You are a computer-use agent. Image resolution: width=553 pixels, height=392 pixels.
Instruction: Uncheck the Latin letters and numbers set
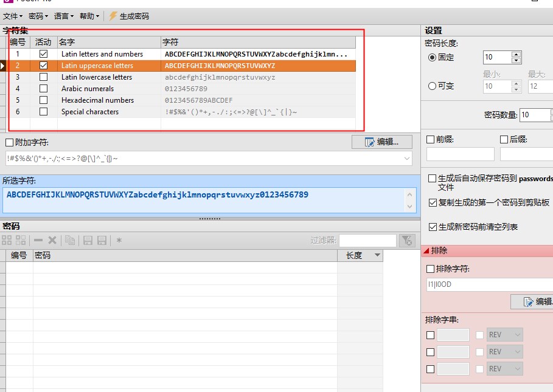pyautogui.click(x=42, y=53)
